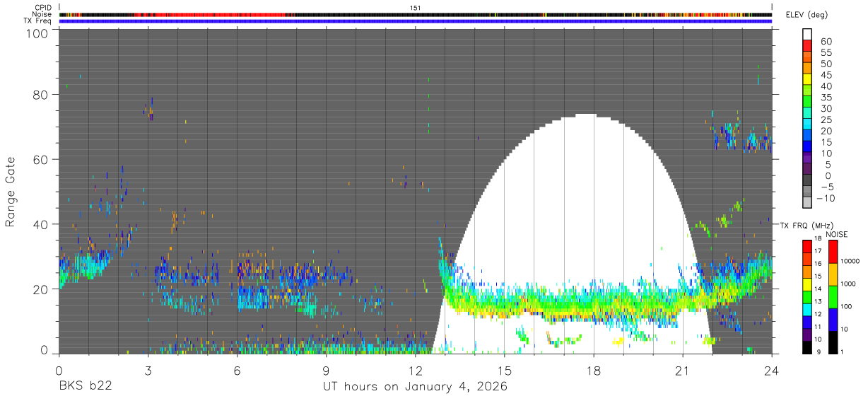Viewport: 868px width, 401px height.
Task: Pick the elevation swatch between 45 and 40
Action: (807, 79)
